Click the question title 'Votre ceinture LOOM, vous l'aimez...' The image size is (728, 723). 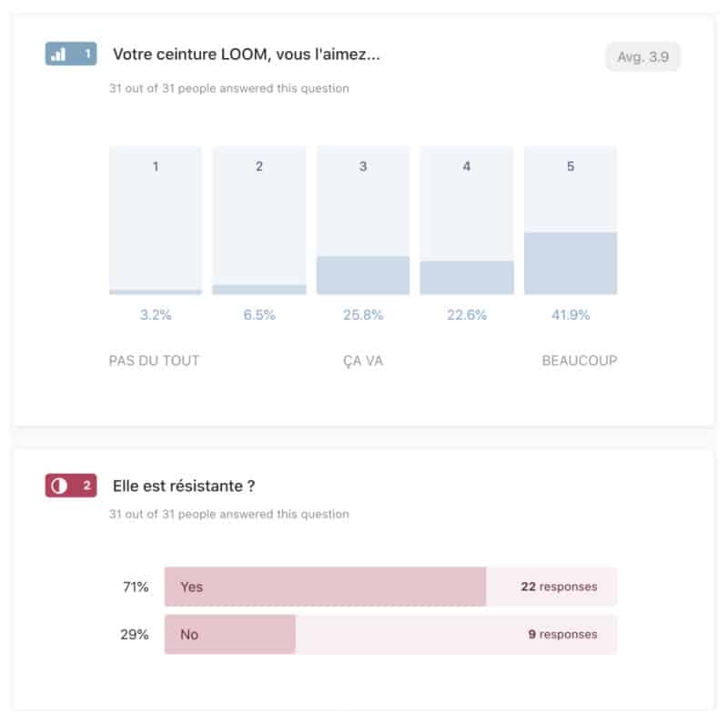click(x=246, y=55)
